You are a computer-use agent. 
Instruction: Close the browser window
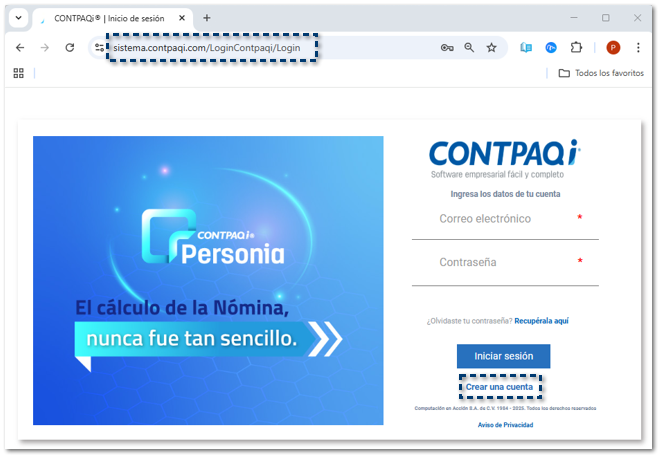tap(637, 18)
